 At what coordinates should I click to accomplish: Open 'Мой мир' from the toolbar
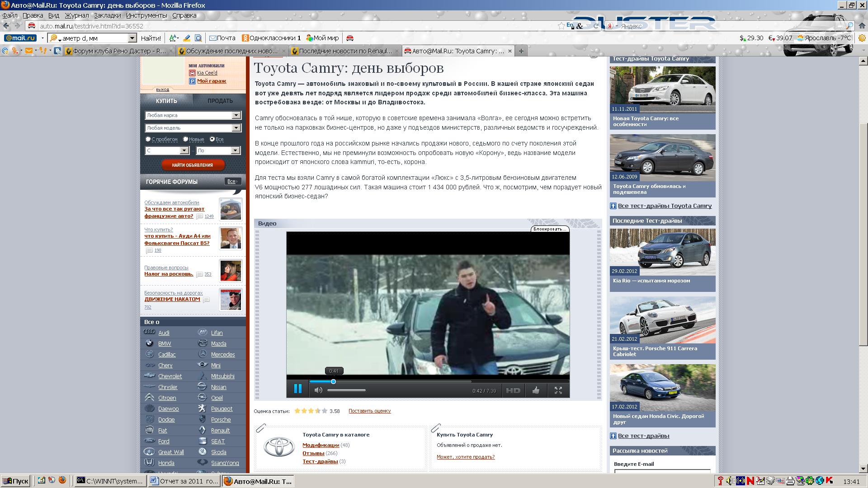[322, 38]
